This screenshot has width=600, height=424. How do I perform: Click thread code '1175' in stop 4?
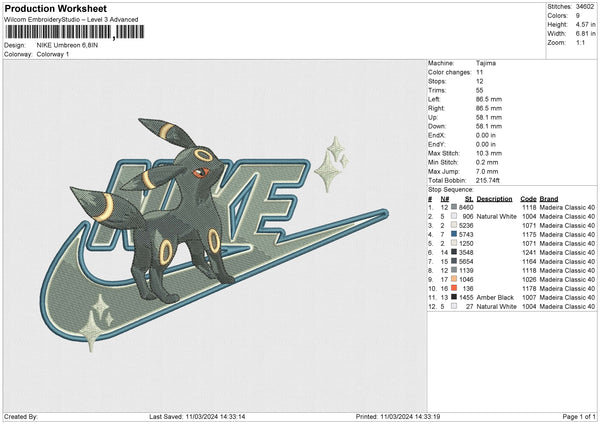(x=529, y=235)
